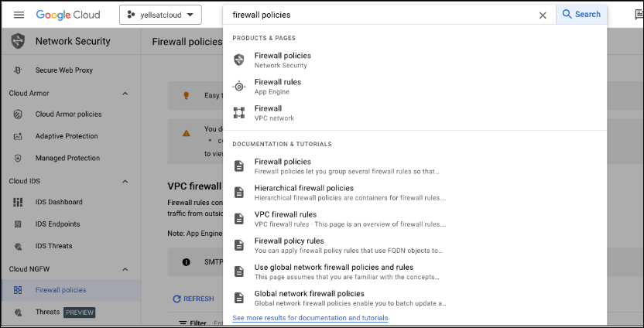Click the blue Search button
This screenshot has height=328, width=644.
pos(581,15)
